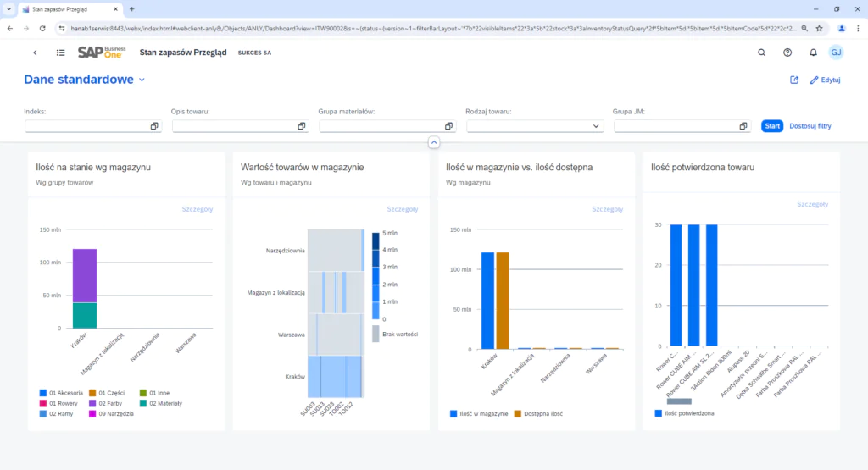Toggle the Ilość potwierdzona legend item
The width and height of the screenshot is (868, 470).
[x=686, y=413]
